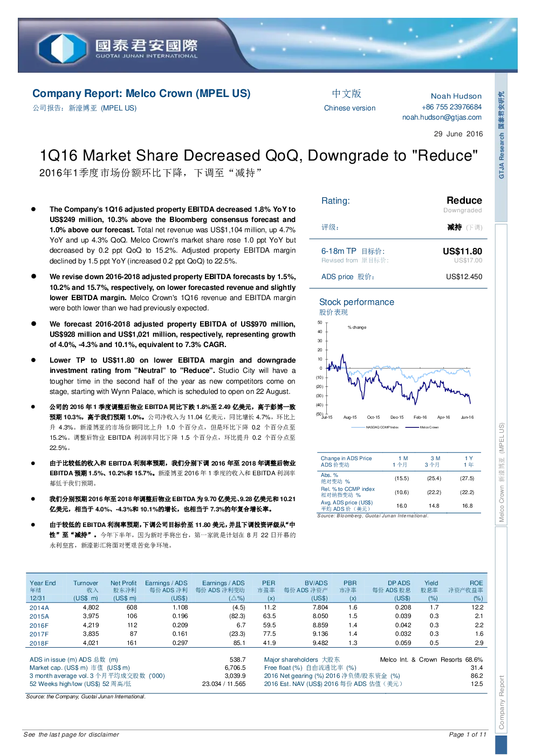Click 2018F net profit value 161
535x756 pixels.
pyautogui.click(x=132, y=643)
